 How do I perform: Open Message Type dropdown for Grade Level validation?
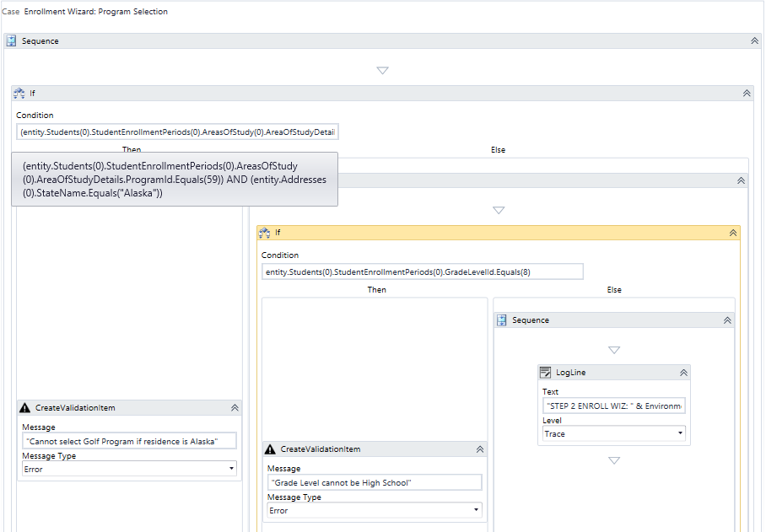pyautogui.click(x=476, y=509)
